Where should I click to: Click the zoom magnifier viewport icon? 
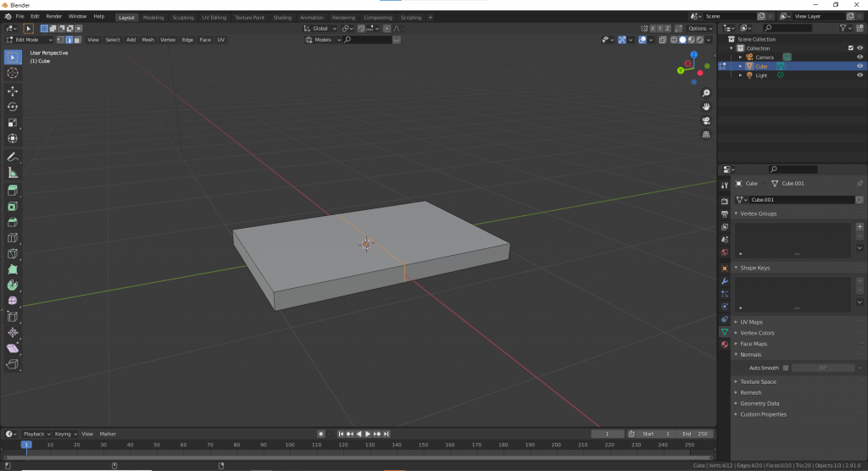tap(706, 92)
